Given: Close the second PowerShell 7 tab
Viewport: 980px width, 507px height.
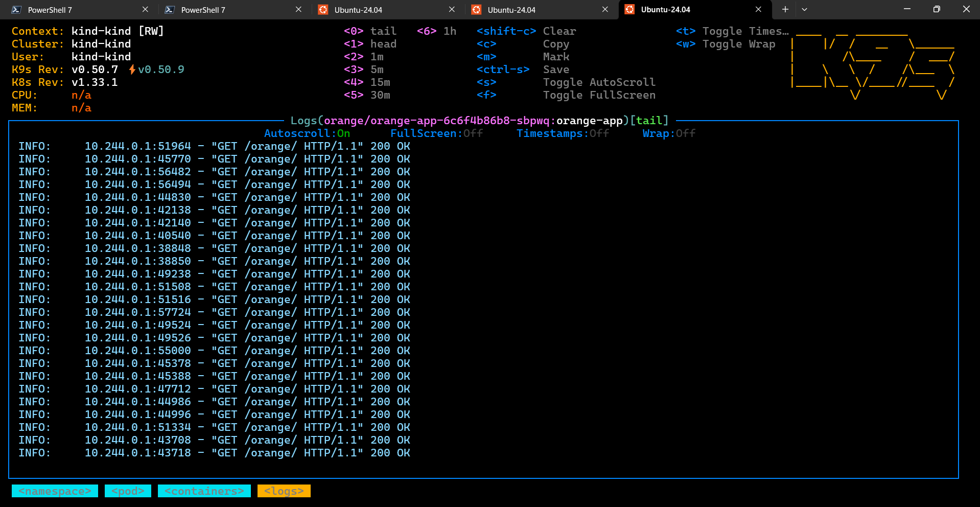Looking at the screenshot, I should 298,10.
